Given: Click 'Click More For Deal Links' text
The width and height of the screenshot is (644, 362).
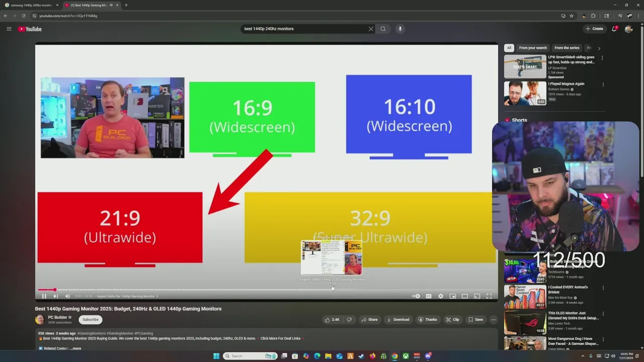Looking at the screenshot, I should (x=280, y=338).
